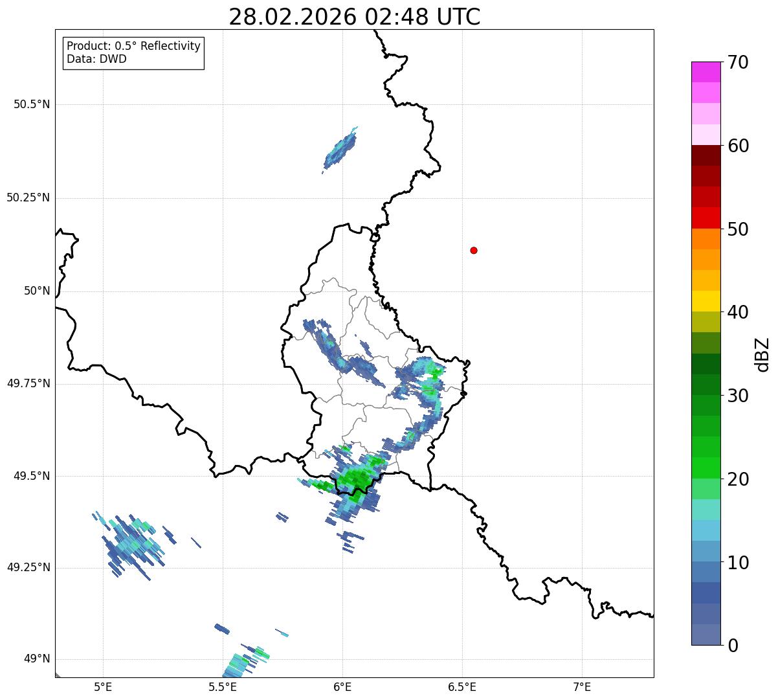Click the colorbar tick label 10
Screen dimensions: 778x700
pyautogui.click(x=738, y=563)
